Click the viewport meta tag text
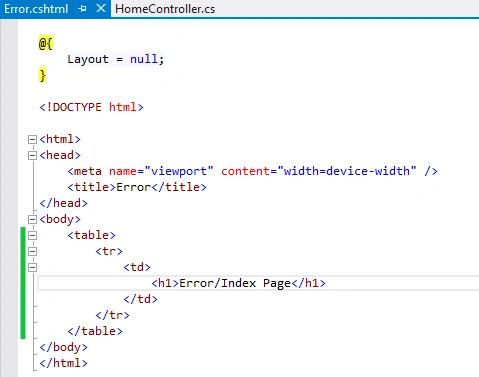The image size is (479, 377). (252, 171)
